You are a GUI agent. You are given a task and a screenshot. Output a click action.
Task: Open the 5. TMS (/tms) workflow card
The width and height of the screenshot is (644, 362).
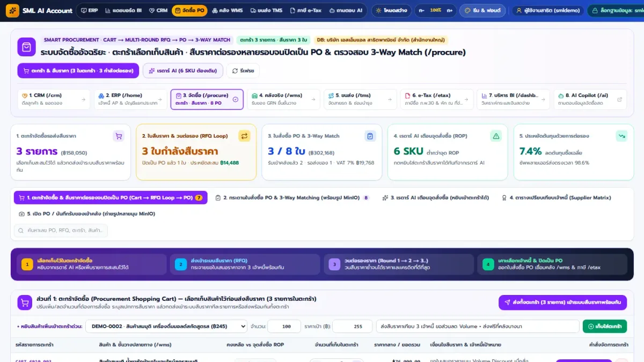pyautogui.click(x=360, y=99)
